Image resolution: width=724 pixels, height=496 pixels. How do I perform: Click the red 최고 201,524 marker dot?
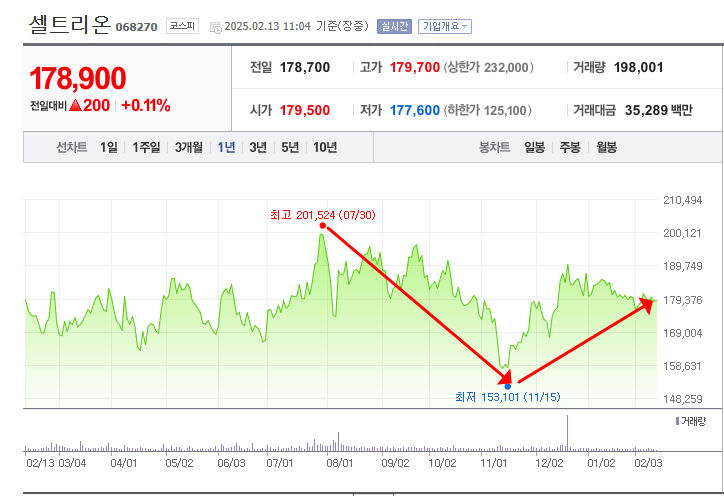pos(323,225)
